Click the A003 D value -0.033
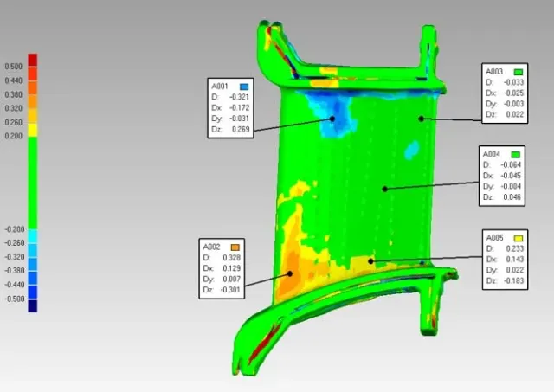 [513, 82]
